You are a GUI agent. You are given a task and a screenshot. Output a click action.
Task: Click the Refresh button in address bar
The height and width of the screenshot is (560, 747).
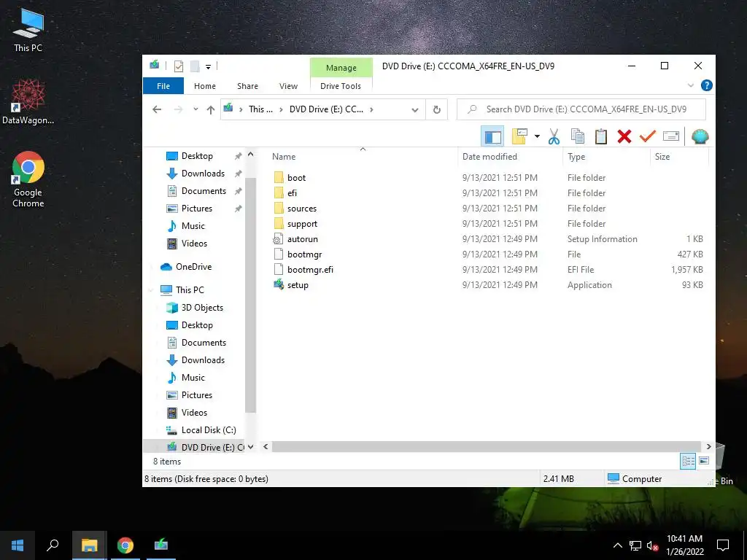(436, 109)
